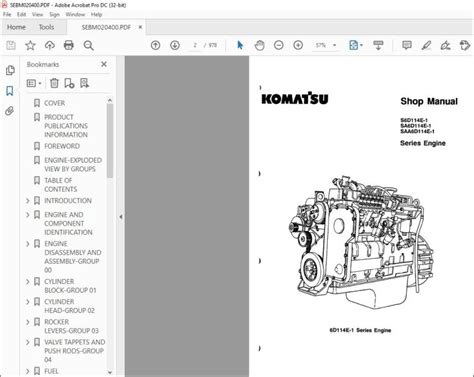Open ENGINE-EXPLODED VIEW BY GROUPS bookmark
Viewport: 474px width, 377px height.
73,164
